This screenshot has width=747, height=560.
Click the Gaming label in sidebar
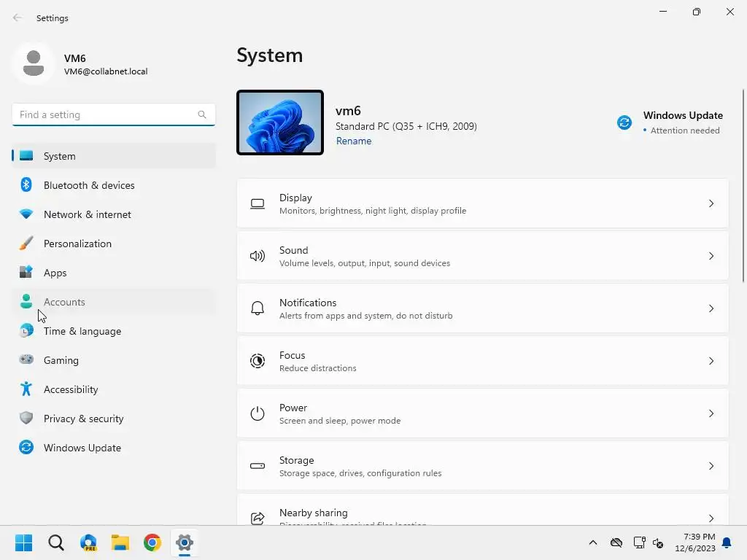(61, 360)
